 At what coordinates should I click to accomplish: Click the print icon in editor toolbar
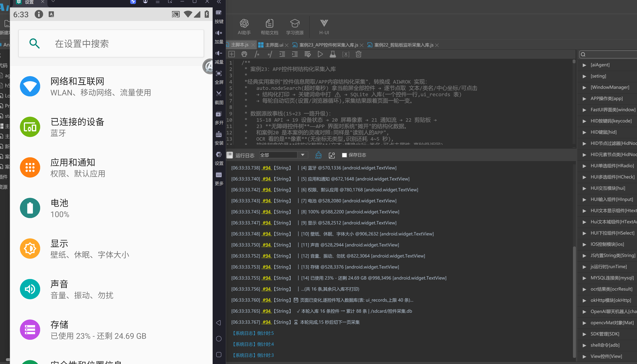tap(244, 54)
